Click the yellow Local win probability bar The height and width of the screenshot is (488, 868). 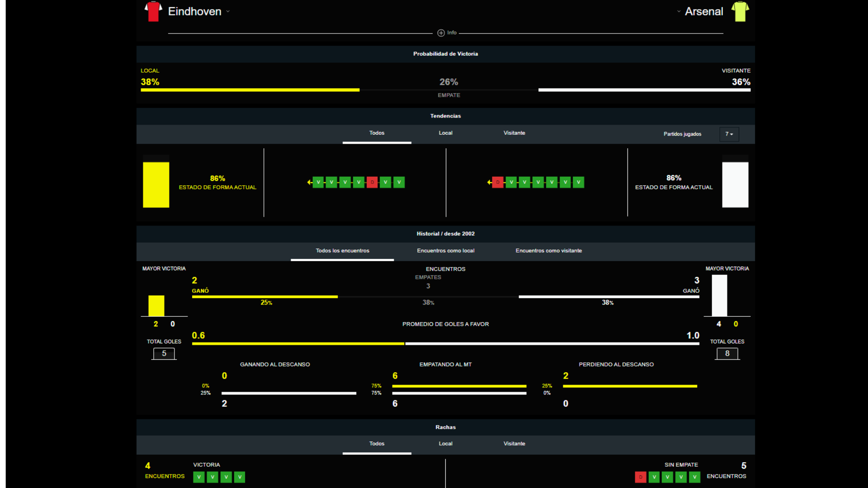[250, 90]
